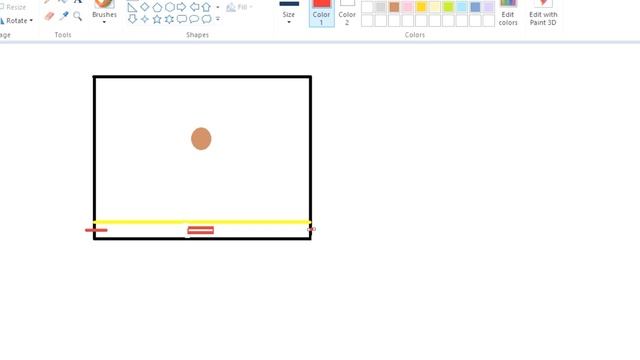Screen dimensions: 640x360
Task: Select the light yellow color swatch
Action: [435, 7]
